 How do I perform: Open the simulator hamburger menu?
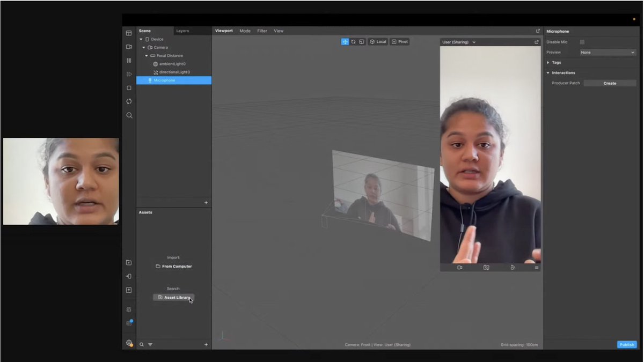point(536,268)
